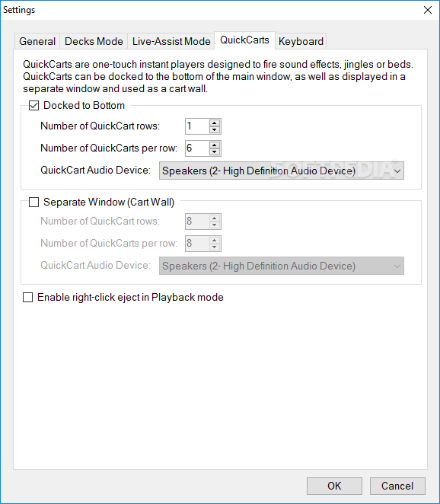Viewport: 440px width, 504px height.
Task: Switch to the General tab
Action: click(37, 41)
